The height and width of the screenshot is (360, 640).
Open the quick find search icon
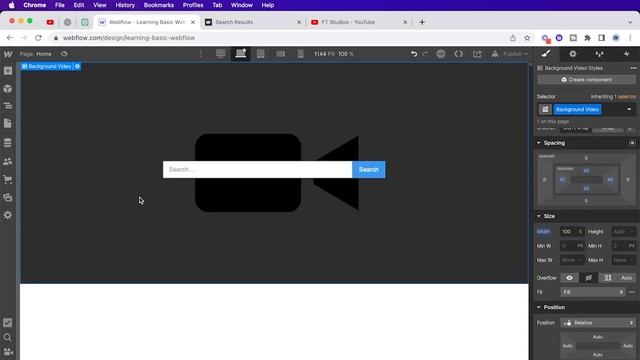pos(8,338)
